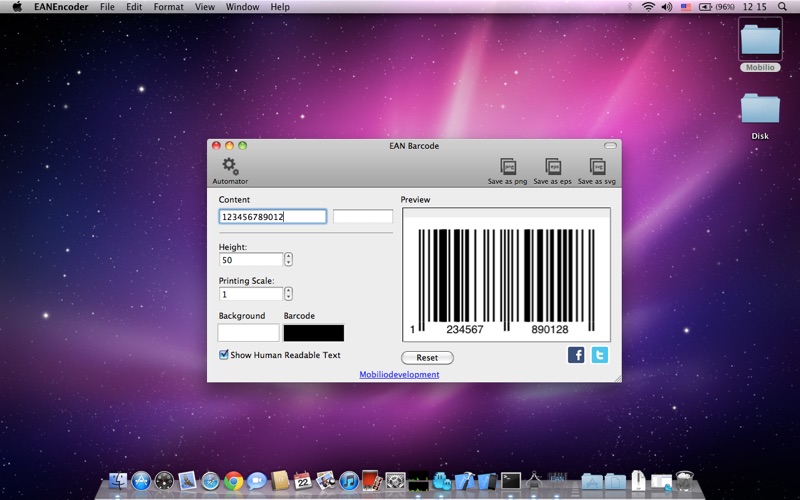800x500 pixels.
Task: Share via the Facebook icon
Action: click(x=576, y=354)
